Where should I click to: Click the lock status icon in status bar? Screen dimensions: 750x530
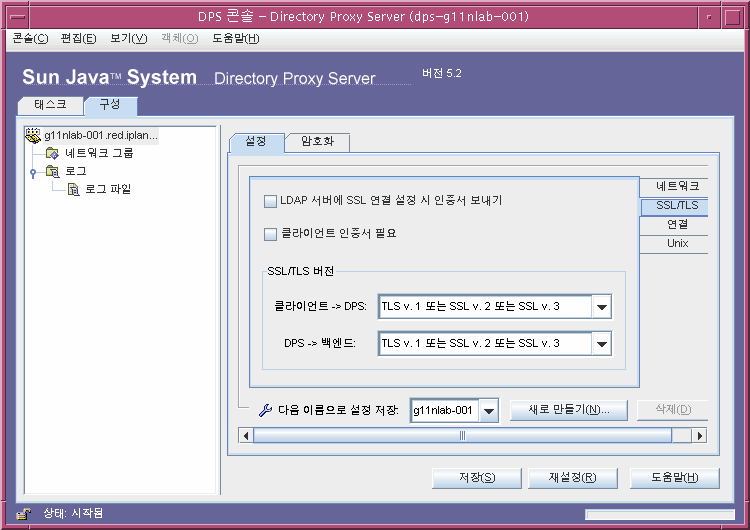(x=23, y=514)
